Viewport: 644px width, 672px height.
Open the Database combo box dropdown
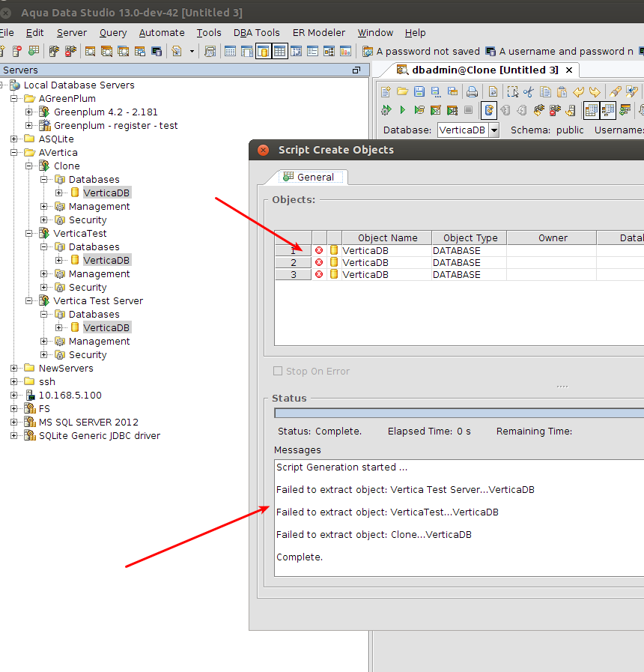494,130
